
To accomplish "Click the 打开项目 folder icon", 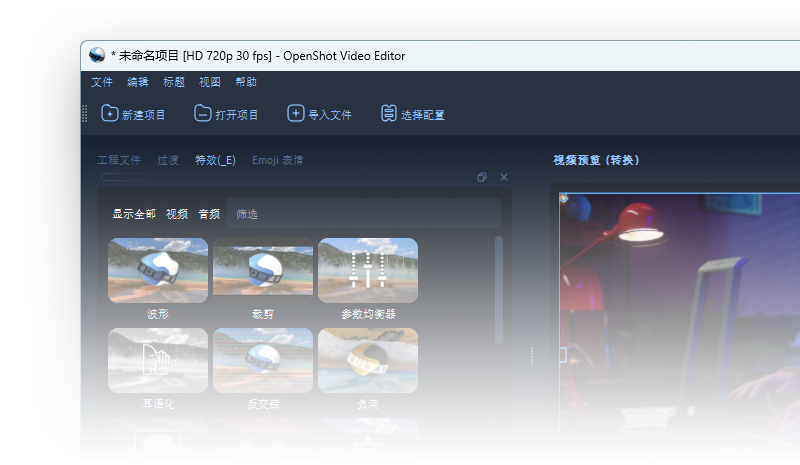I will 203,113.
